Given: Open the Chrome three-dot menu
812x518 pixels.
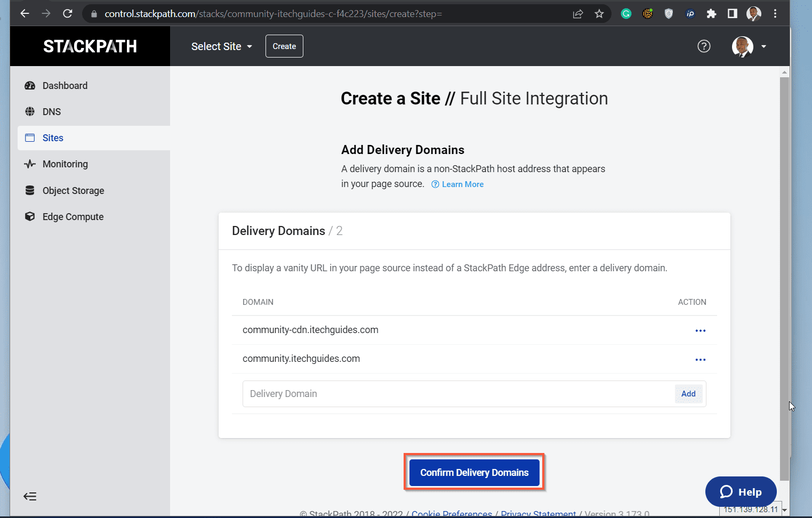Looking at the screenshot, I should click(775, 14).
